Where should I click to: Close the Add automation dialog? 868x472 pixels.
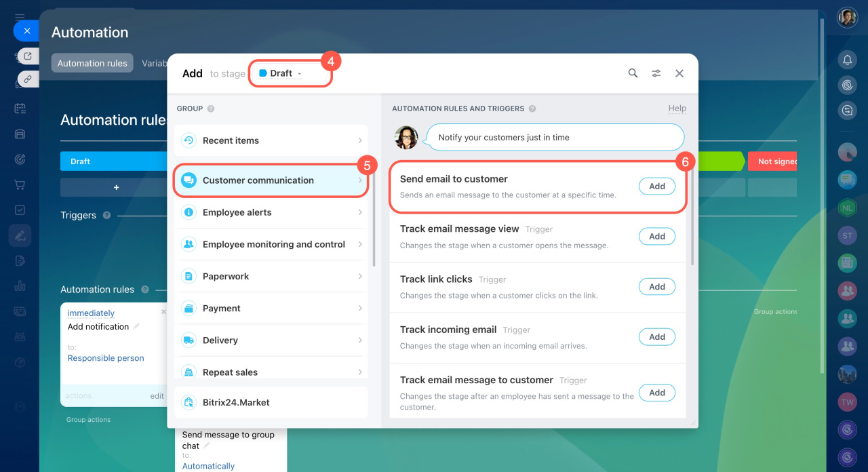pyautogui.click(x=679, y=73)
